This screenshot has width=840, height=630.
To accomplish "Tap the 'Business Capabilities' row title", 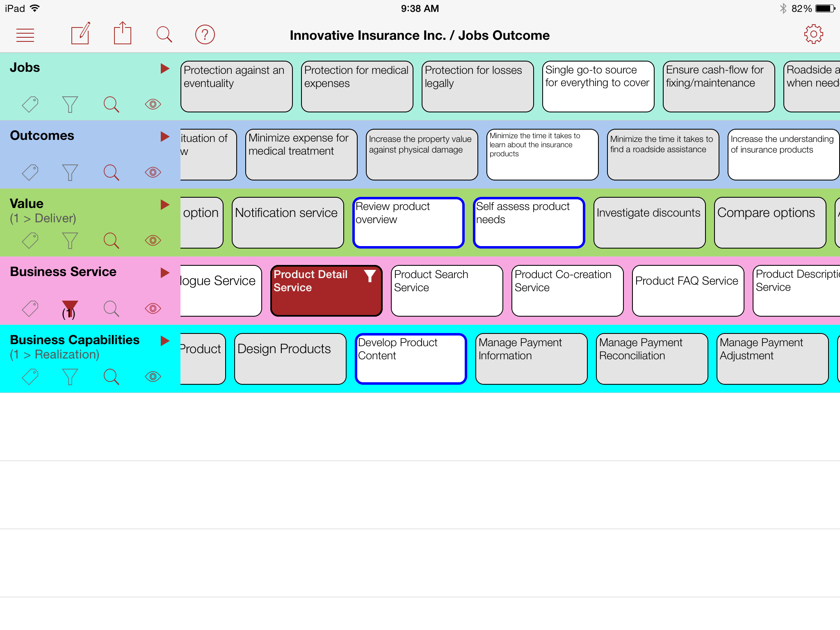I will [75, 340].
